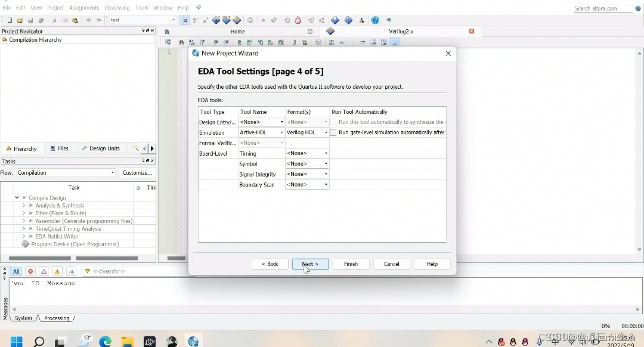The image size is (644, 347).
Task: Open File Explorer from taskbar
Action: (x=128, y=341)
